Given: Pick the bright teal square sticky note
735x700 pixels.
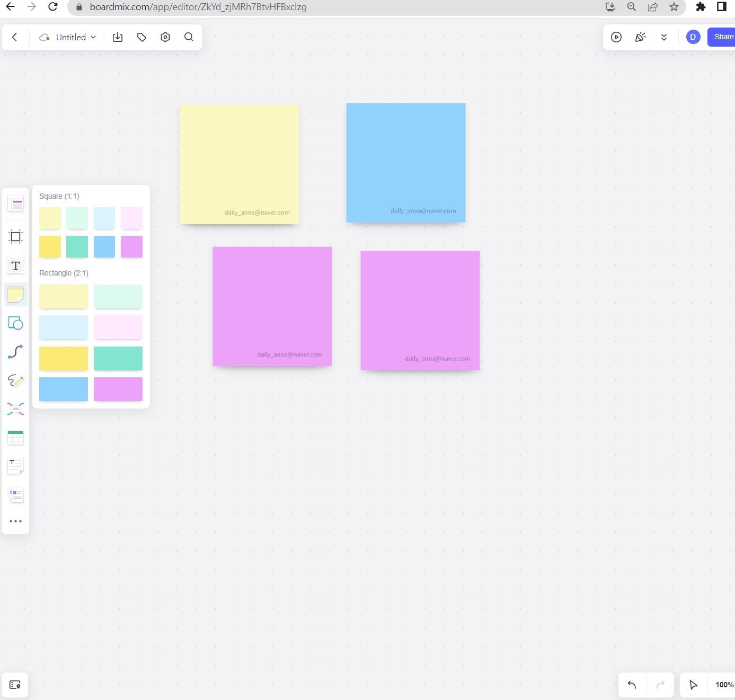Looking at the screenshot, I should pyautogui.click(x=77, y=246).
